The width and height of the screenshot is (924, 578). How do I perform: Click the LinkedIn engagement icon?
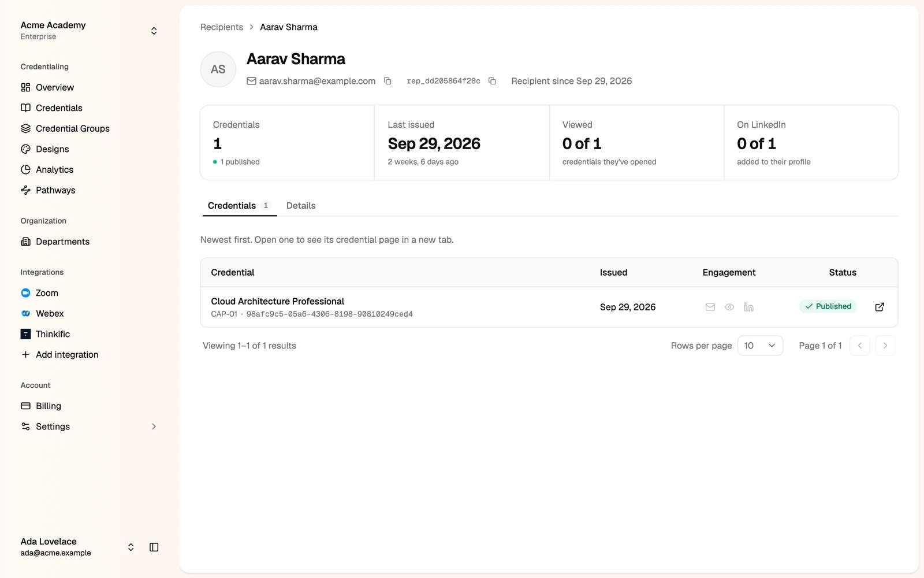pos(748,307)
